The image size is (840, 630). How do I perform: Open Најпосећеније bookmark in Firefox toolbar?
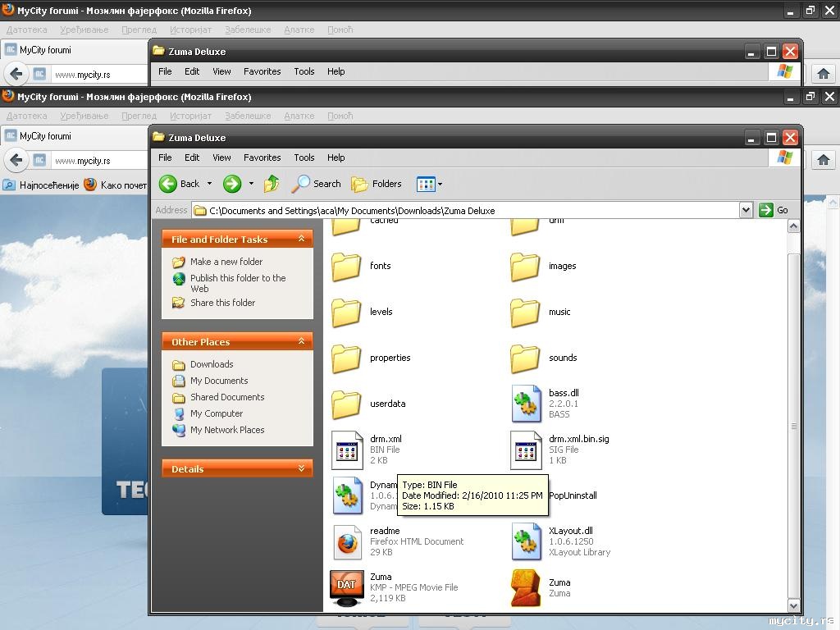(x=41, y=185)
